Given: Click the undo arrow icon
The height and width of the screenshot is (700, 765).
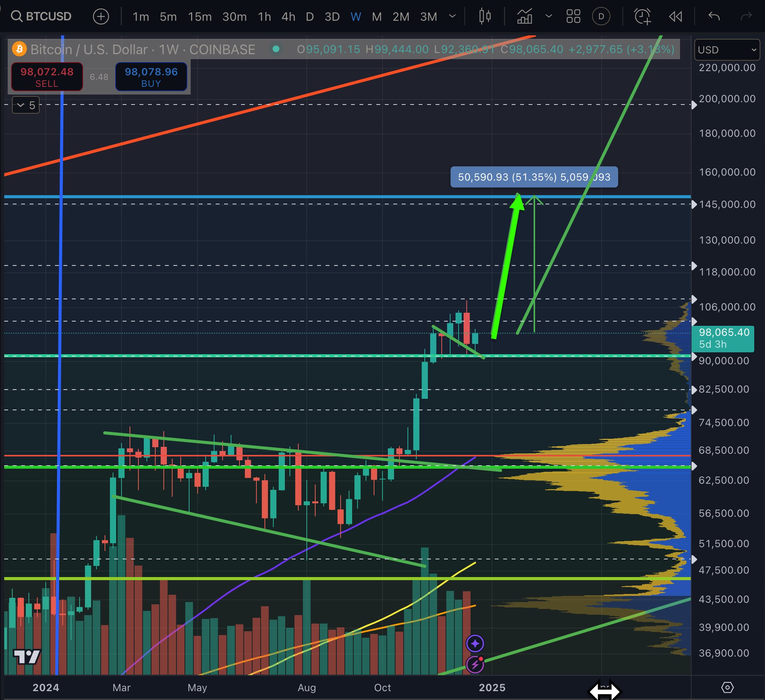Looking at the screenshot, I should point(714,16).
